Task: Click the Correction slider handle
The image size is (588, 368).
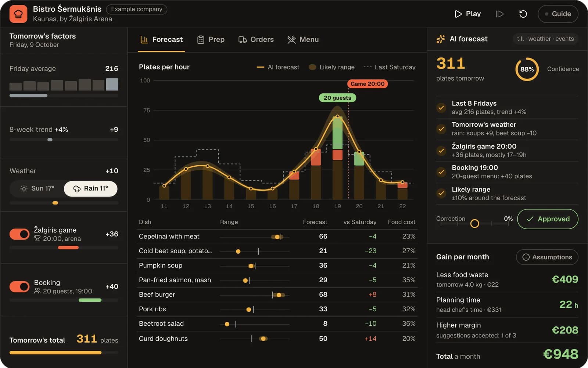Action: coord(475,223)
